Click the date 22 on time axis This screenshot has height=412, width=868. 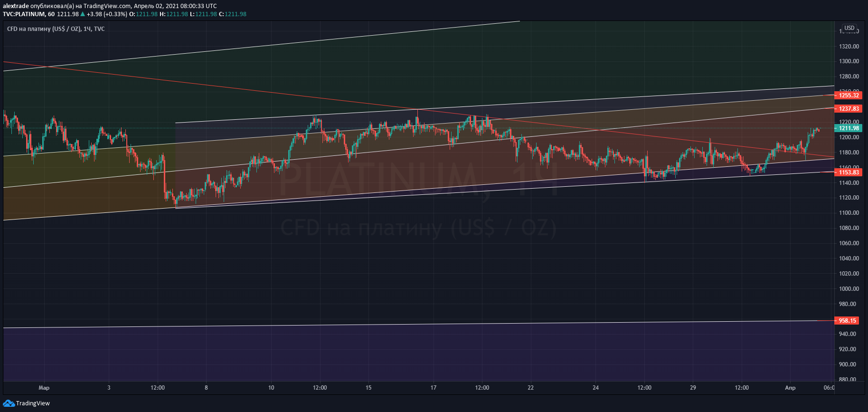click(531, 388)
